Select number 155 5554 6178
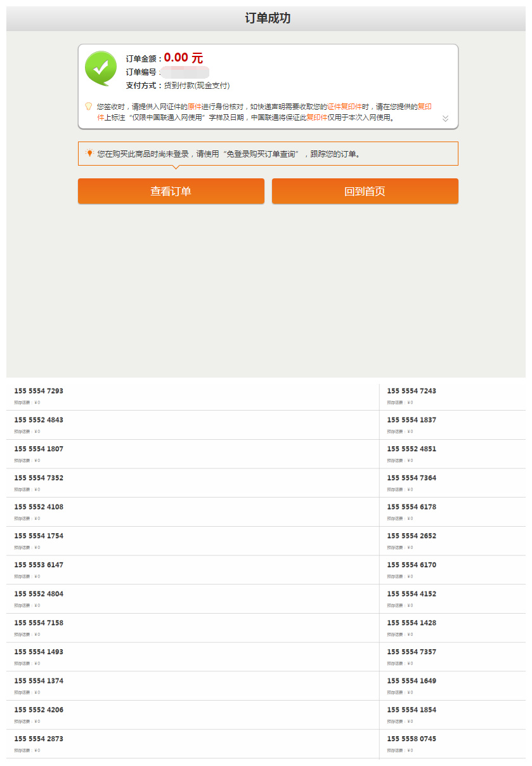Screen dimensions: 532x766 coord(412,507)
